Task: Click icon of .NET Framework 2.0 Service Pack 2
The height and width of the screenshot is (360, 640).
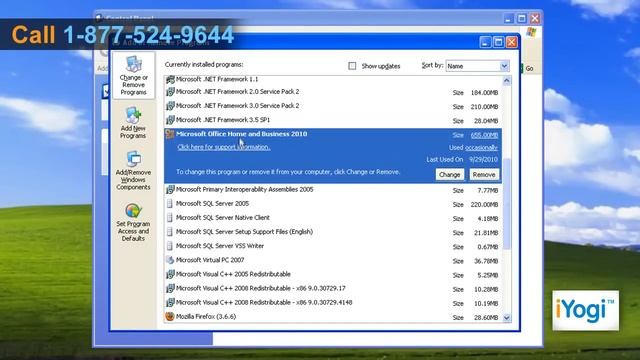Action: click(x=170, y=92)
